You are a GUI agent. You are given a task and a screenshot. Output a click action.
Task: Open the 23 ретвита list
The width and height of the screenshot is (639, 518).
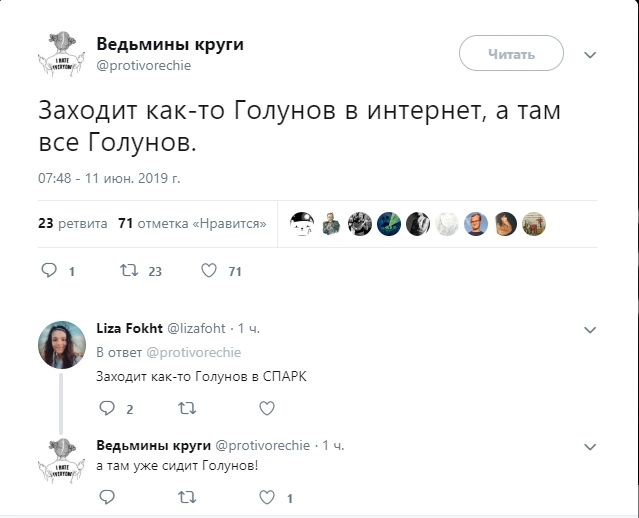point(73,224)
